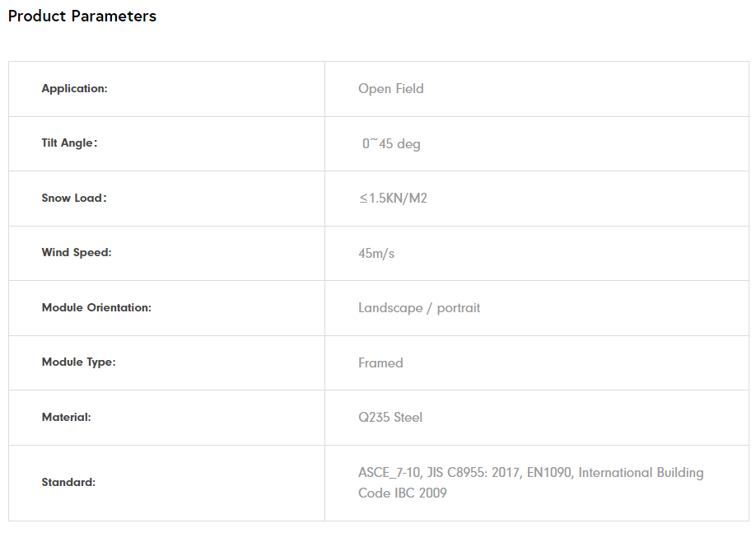Viewport: 756px width, 533px height.
Task: Select the 0~45 deg value
Action: click(x=391, y=144)
